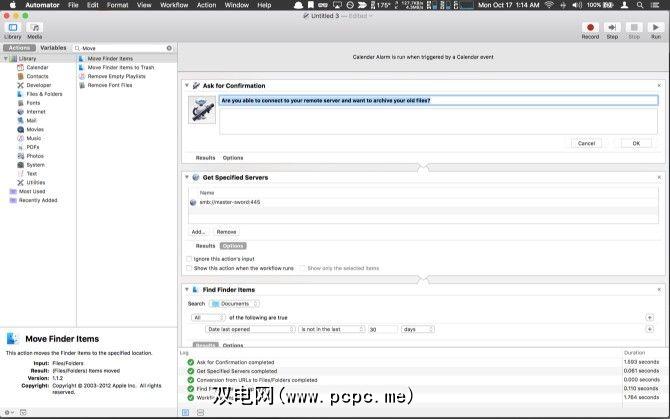Image resolution: width=670 pixels, height=419 pixels.
Task: Select the Remove Empty Playlists action
Action: [117, 76]
